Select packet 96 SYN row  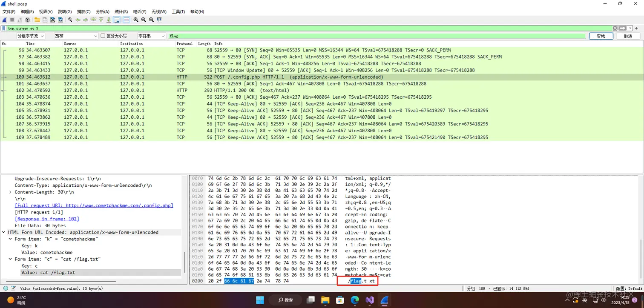pos(322,50)
